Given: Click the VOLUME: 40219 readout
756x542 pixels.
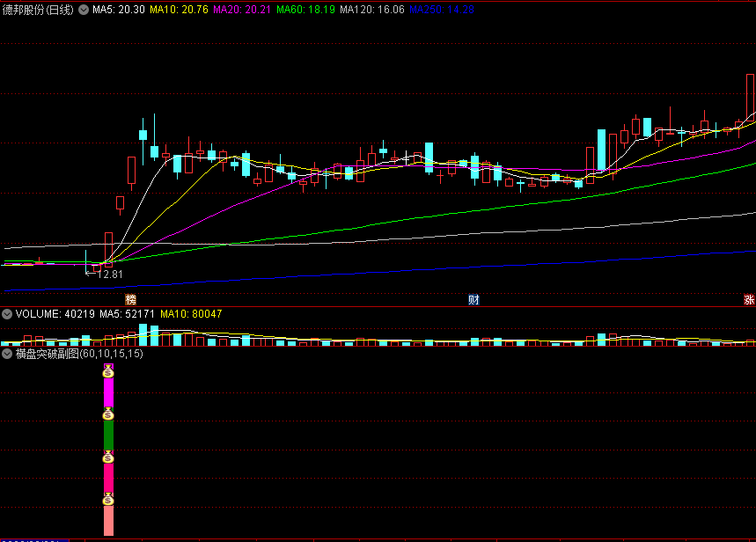Looking at the screenshot, I should pos(55,314).
